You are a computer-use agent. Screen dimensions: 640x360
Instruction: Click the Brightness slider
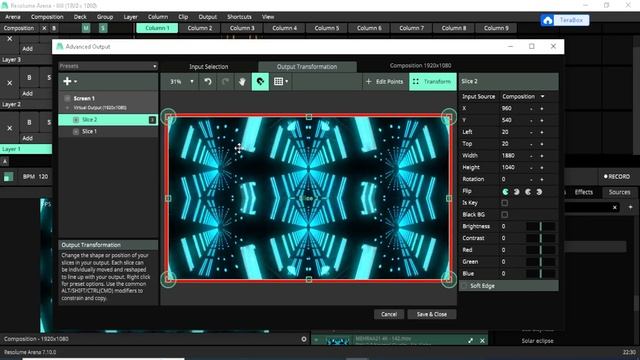point(540,227)
